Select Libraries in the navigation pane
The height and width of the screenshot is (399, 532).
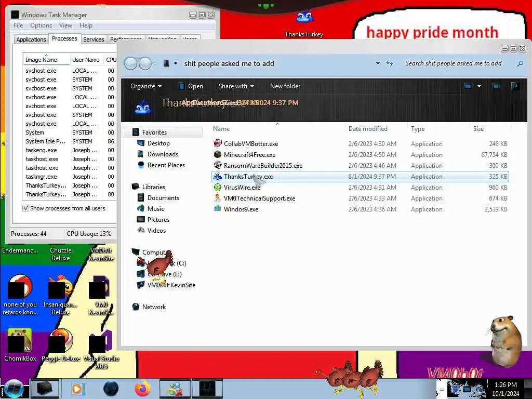(x=154, y=187)
